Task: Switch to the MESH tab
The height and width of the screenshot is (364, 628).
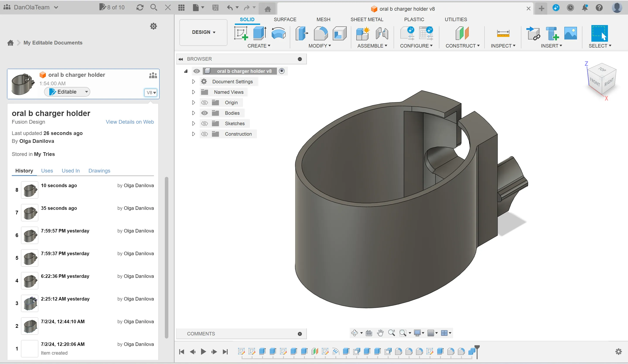Action: [323, 19]
